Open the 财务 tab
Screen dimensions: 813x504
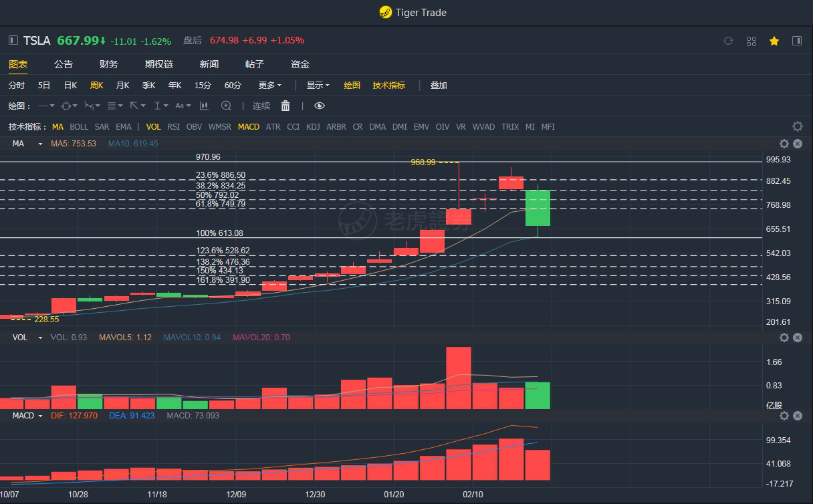point(109,64)
